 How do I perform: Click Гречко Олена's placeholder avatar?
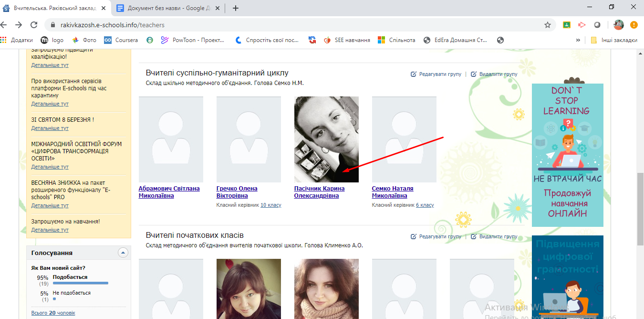[x=249, y=139]
